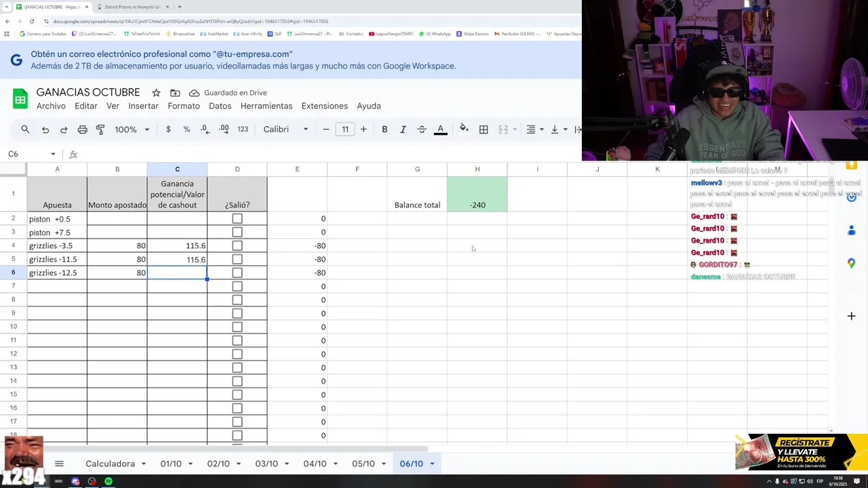This screenshot has width=868, height=488.
Task: Open the 06/10 sheet tab menu arrow
Action: 432,464
